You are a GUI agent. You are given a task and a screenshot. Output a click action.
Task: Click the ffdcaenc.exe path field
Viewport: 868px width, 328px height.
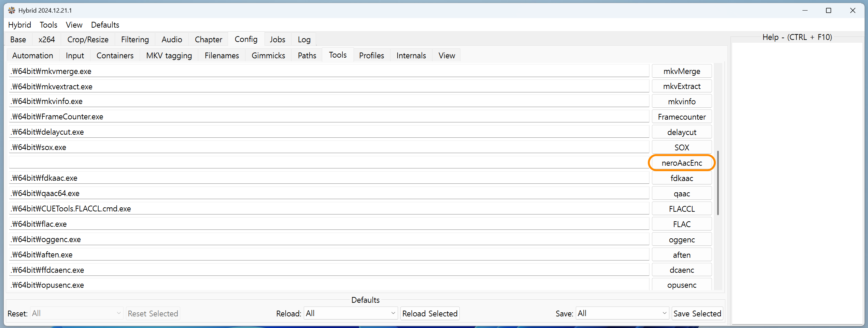[329, 270]
